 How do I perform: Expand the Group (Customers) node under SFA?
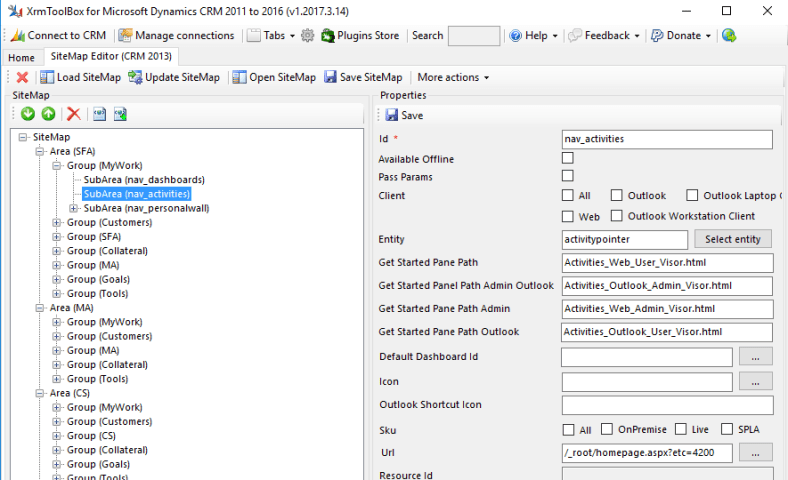(x=57, y=223)
